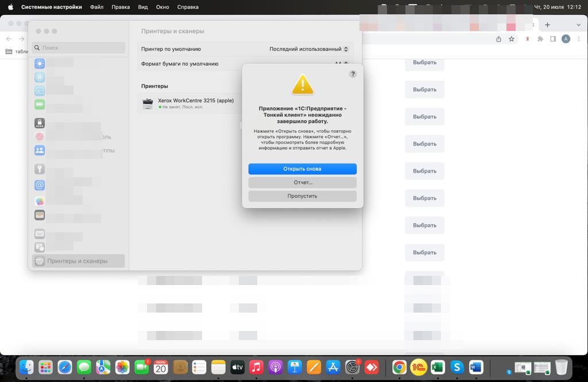Viewport: 588px width, 382px height.
Task: Bookmark page with the star icon
Action: pos(512,39)
